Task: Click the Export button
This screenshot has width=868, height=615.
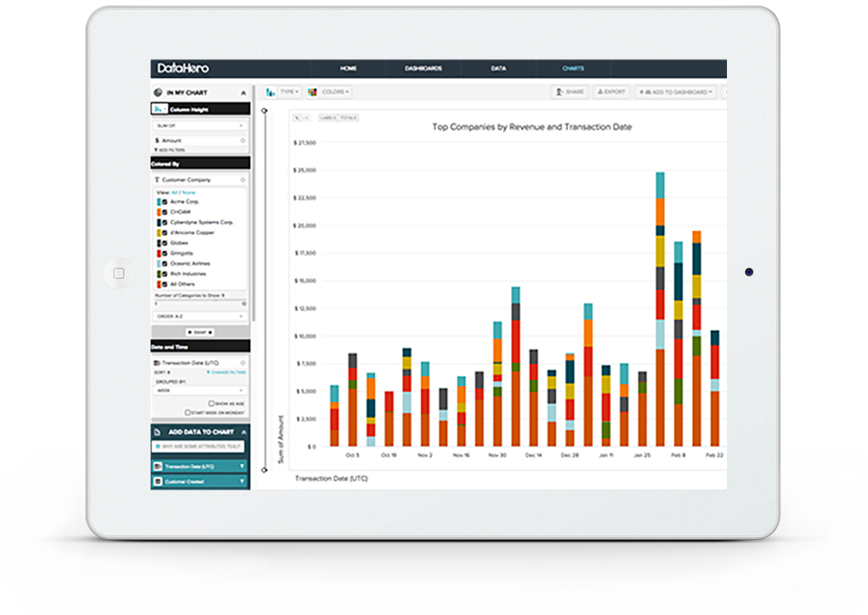Action: click(612, 92)
